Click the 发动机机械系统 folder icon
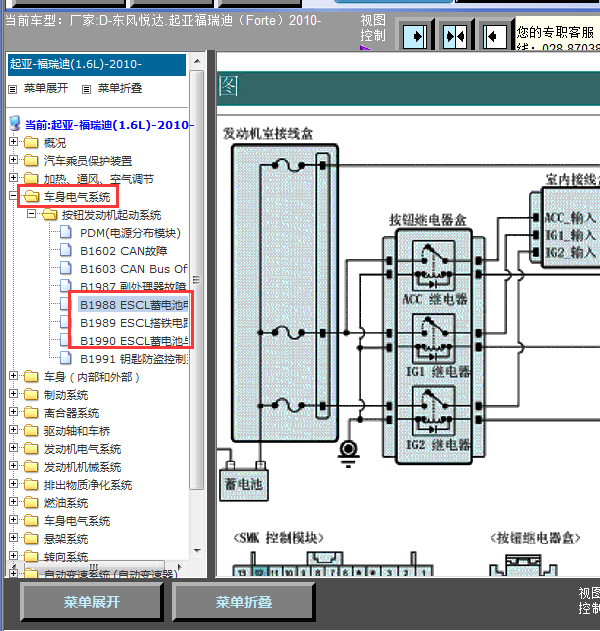This screenshot has height=631, width=600. pos(31,467)
